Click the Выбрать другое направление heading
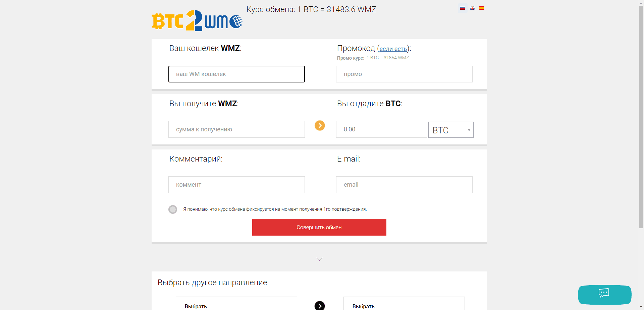This screenshot has width=644, height=310. (212, 282)
